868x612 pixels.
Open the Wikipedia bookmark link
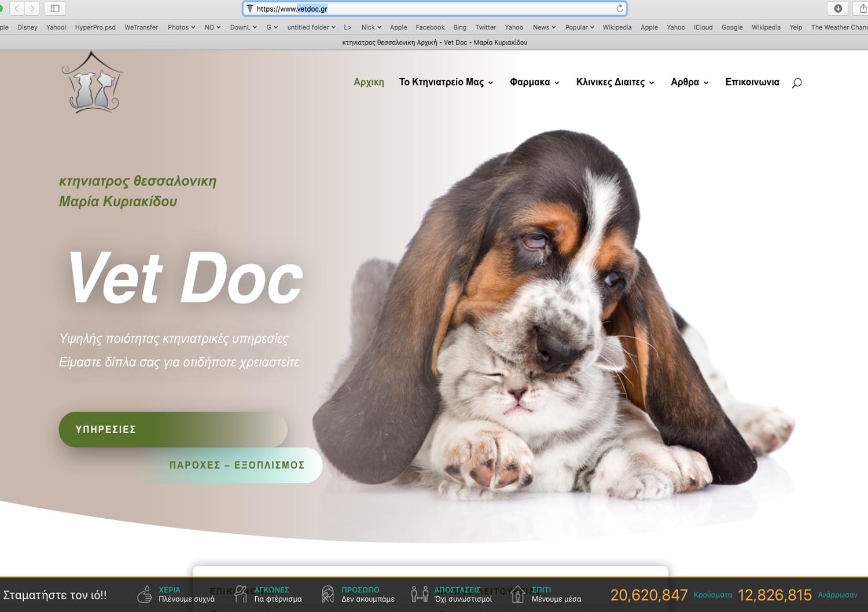click(617, 27)
